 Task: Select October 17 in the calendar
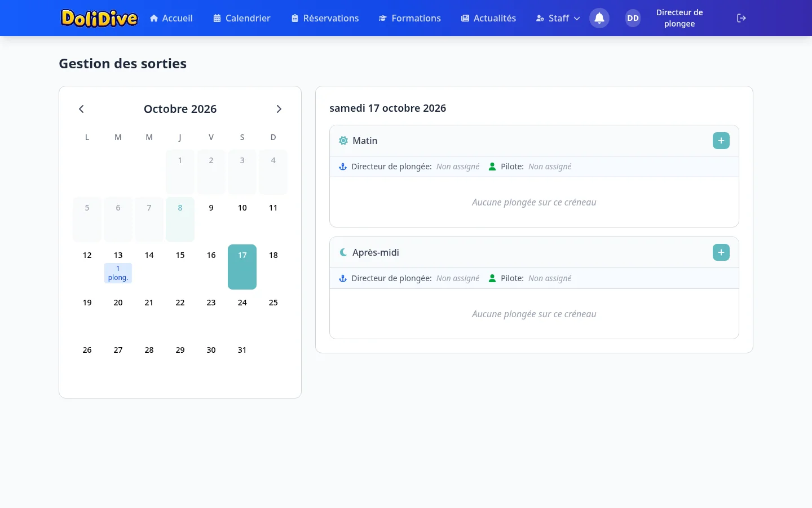point(242,267)
